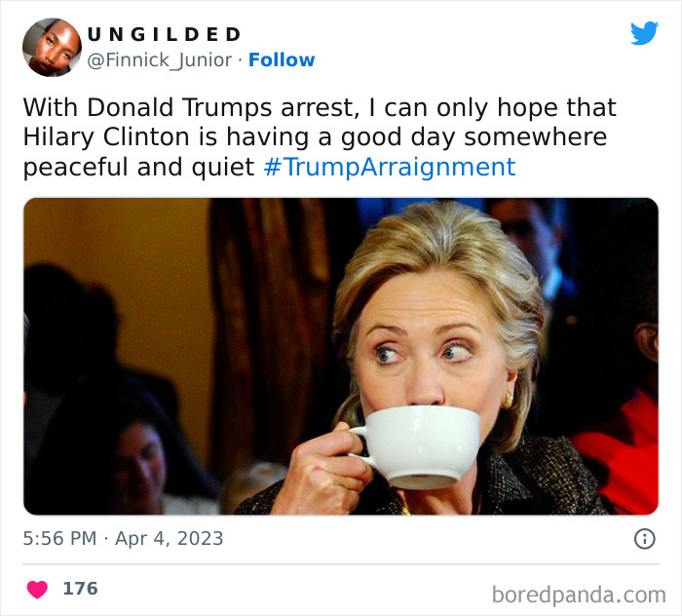Image resolution: width=682 pixels, height=616 pixels.
Task: Click the UNGILDED display name
Action: 164,34
